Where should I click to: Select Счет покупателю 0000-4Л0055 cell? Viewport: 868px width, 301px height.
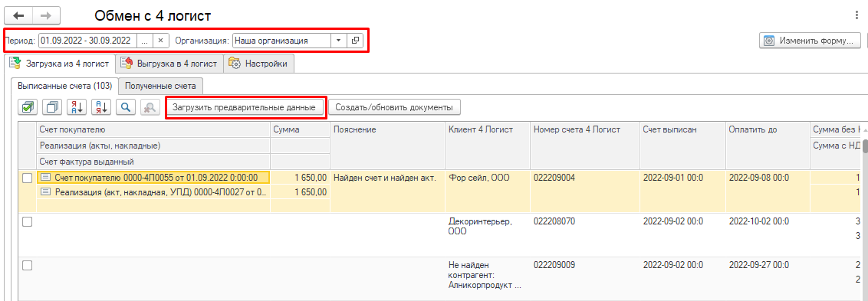point(153,178)
